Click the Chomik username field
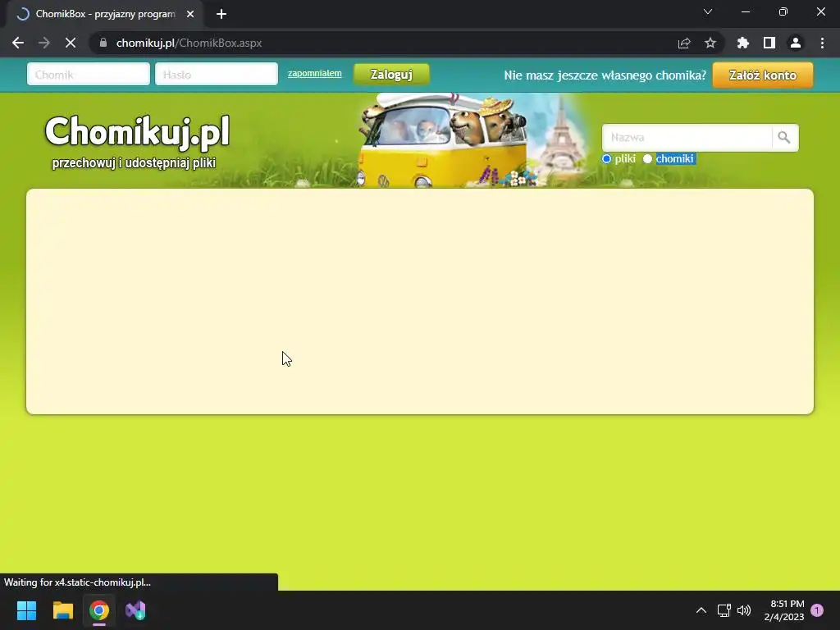This screenshot has height=630, width=840. click(x=89, y=74)
